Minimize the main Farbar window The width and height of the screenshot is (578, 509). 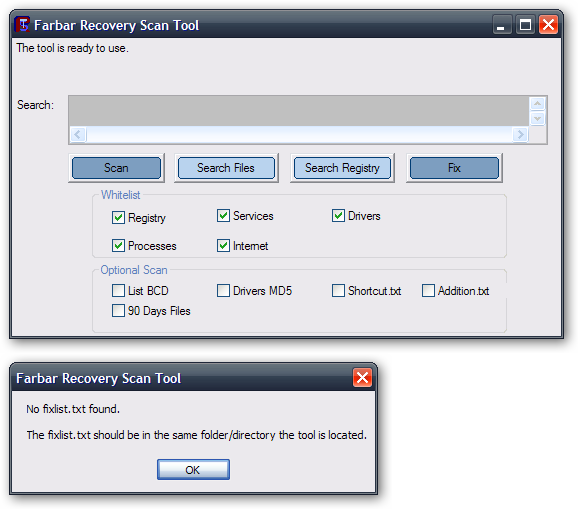(x=501, y=25)
